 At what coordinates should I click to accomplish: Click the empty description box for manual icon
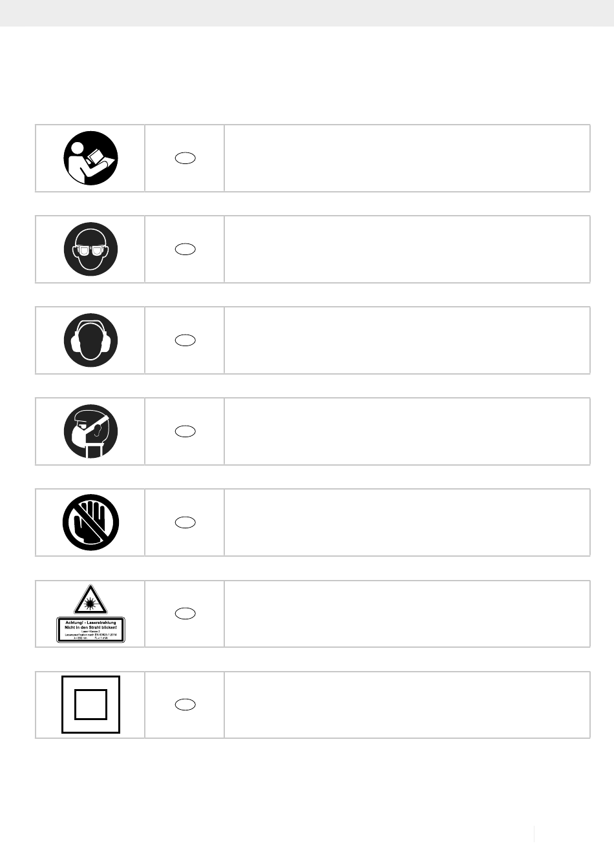point(407,158)
